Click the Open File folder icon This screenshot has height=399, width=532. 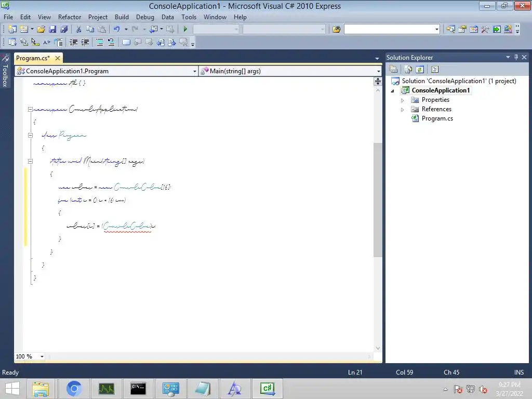[x=41, y=29]
